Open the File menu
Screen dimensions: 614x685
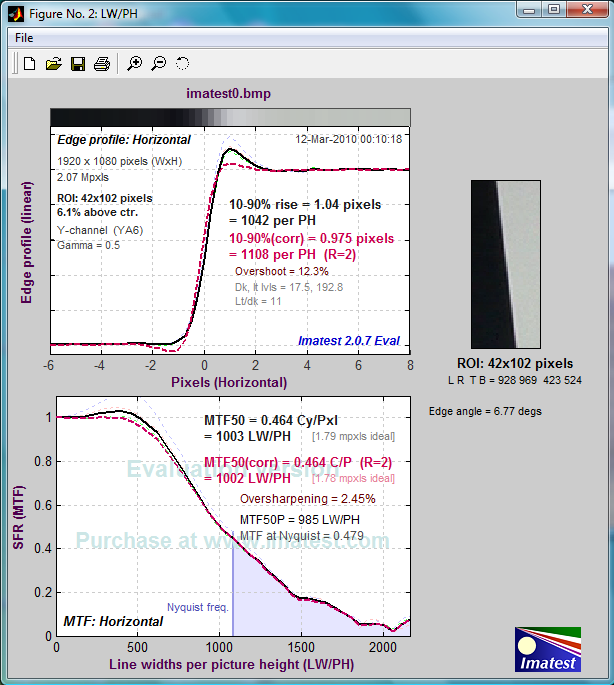pyautogui.click(x=24, y=37)
